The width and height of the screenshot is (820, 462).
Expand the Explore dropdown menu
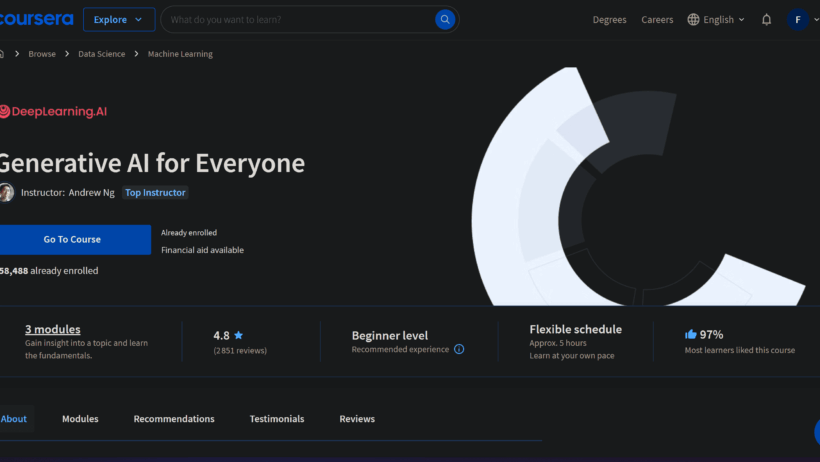pos(119,20)
